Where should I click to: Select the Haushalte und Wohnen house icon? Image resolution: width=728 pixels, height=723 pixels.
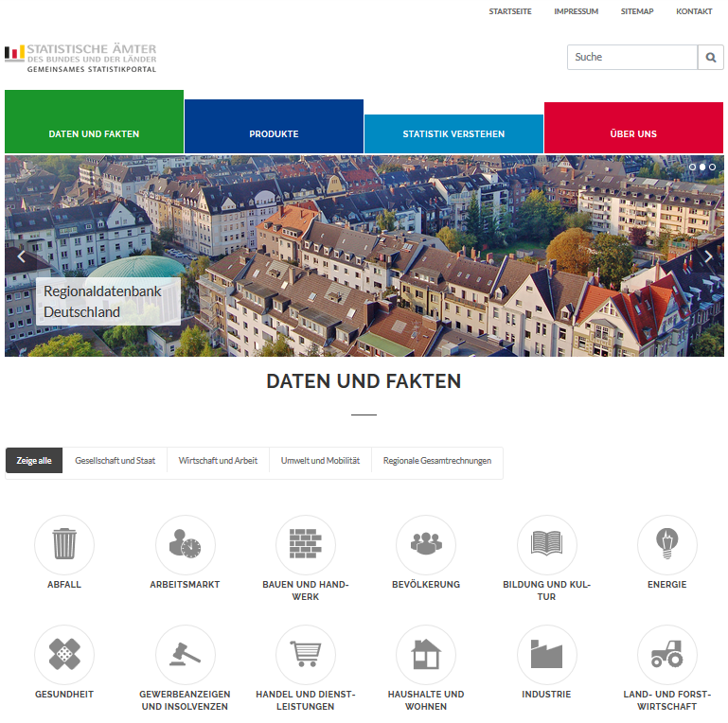[426, 654]
